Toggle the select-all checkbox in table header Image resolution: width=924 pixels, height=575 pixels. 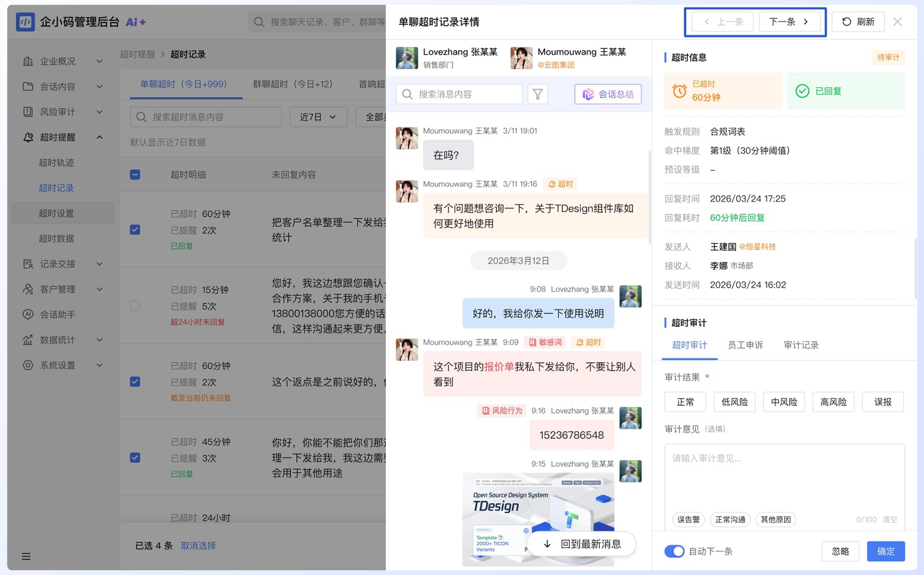135,175
